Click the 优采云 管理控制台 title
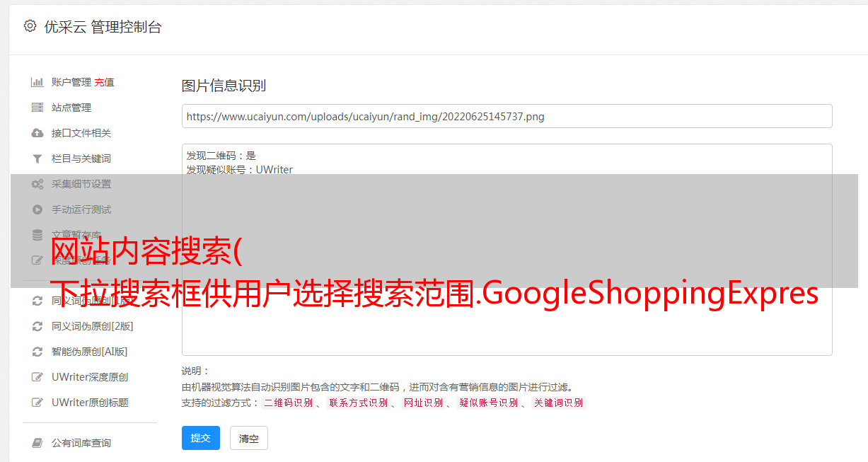This screenshot has height=462, width=868. pyautogui.click(x=103, y=27)
